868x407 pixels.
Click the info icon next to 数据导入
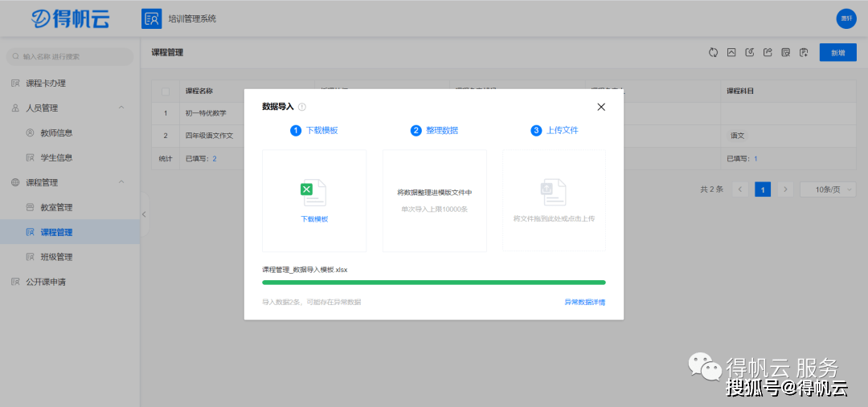tap(302, 107)
